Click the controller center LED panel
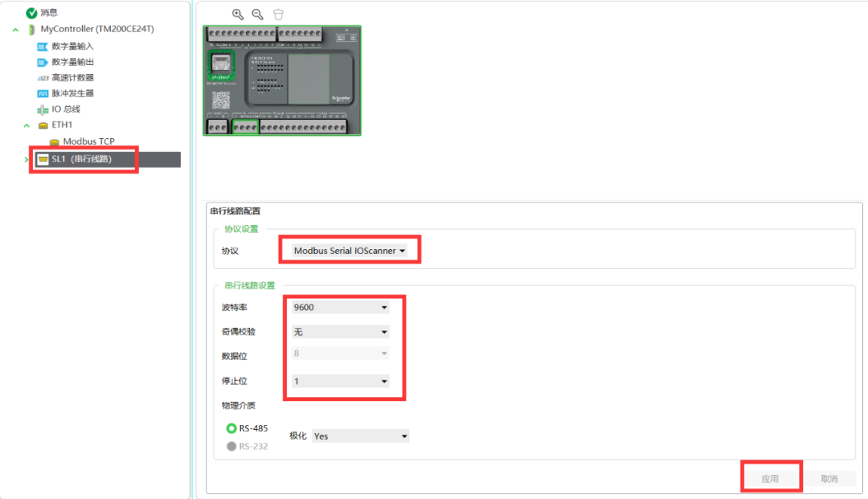Viewport: 868px width, 499px height. pyautogui.click(x=300, y=79)
